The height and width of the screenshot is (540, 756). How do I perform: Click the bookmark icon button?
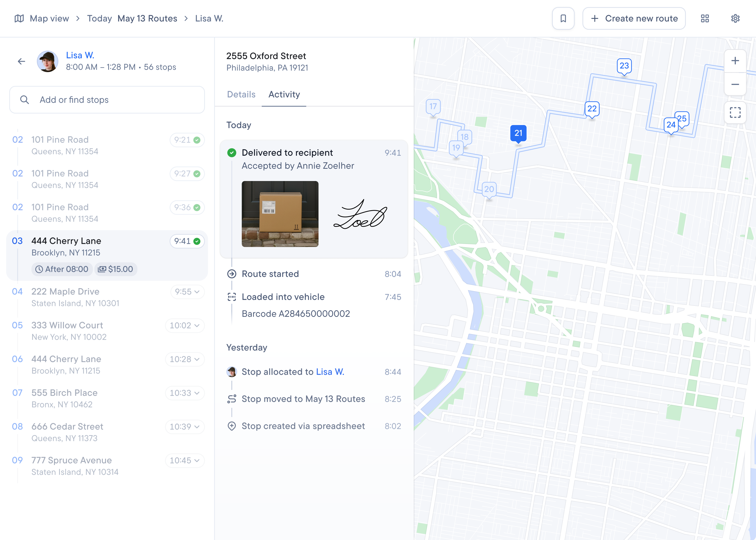tap(563, 18)
